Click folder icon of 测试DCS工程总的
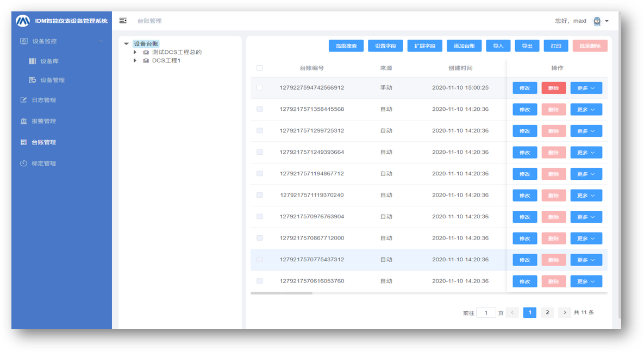The height and width of the screenshot is (352, 644). pos(146,52)
